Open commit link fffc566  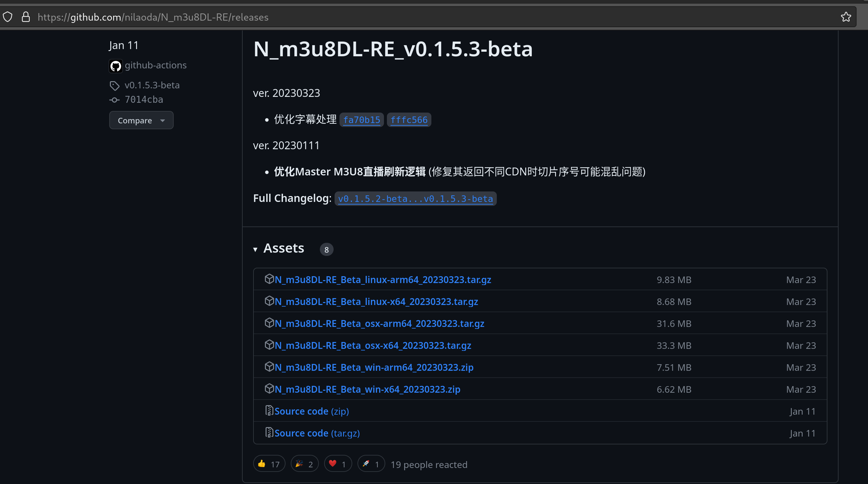409,120
